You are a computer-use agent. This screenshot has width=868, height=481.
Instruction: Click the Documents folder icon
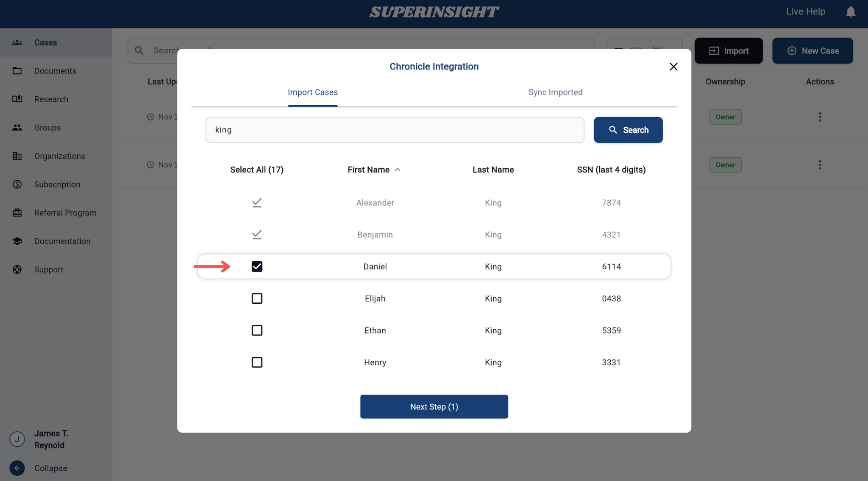[x=17, y=70]
